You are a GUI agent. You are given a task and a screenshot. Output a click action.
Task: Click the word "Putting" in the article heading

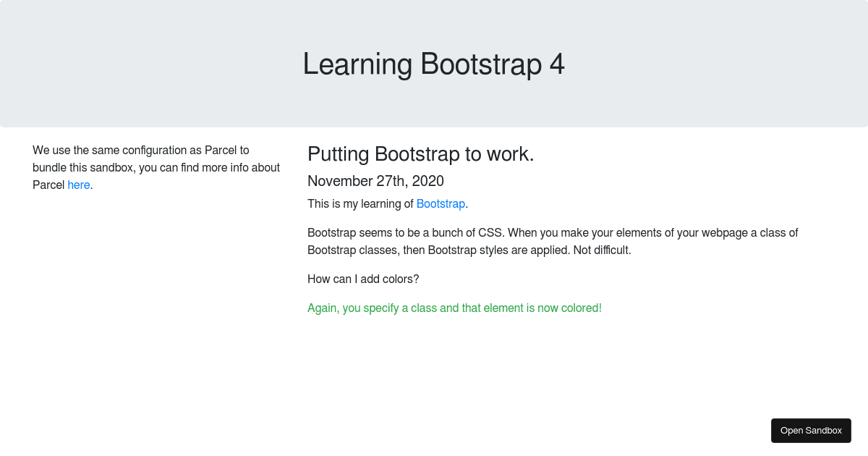coord(339,154)
